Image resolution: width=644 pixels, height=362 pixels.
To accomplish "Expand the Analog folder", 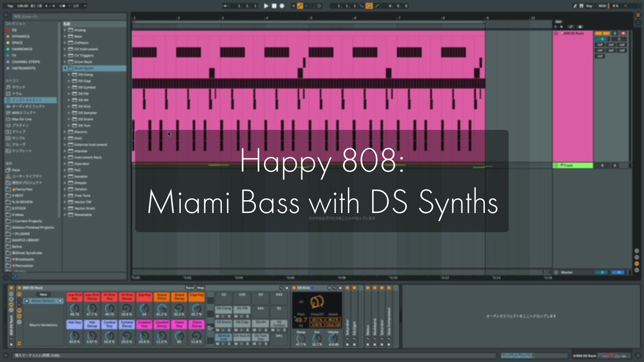I will point(65,30).
